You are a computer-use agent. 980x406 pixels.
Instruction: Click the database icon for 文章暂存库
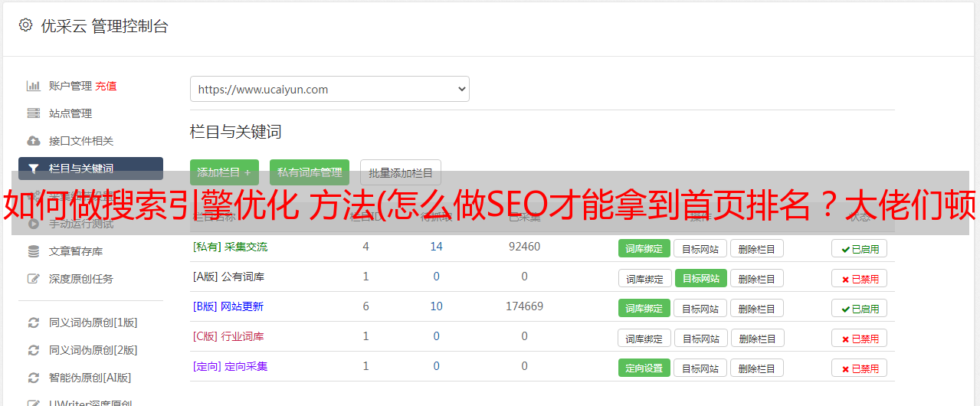pos(34,251)
